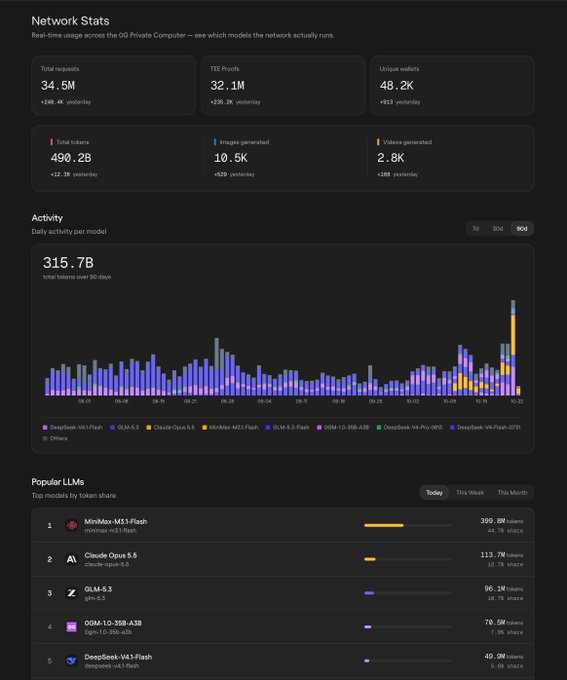Screen dimensions: 567x680
Task: Click the MiniMax-M3.1-Flash model logo icon
Action: [72, 526]
